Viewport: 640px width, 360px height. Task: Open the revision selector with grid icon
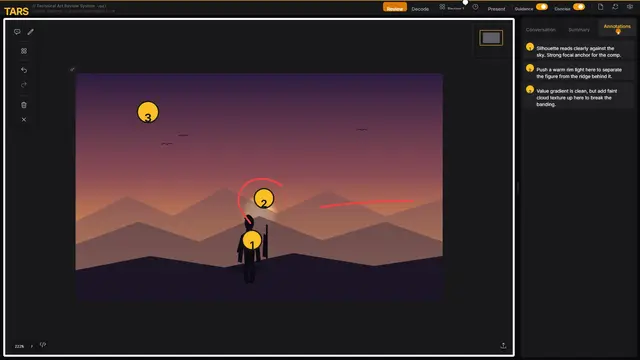(451, 8)
